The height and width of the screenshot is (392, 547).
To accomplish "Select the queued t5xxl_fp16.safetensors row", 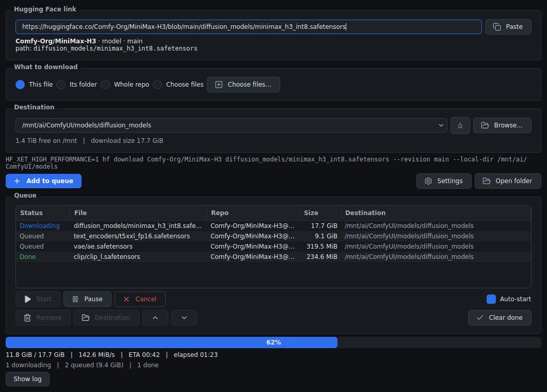I will click(273, 236).
